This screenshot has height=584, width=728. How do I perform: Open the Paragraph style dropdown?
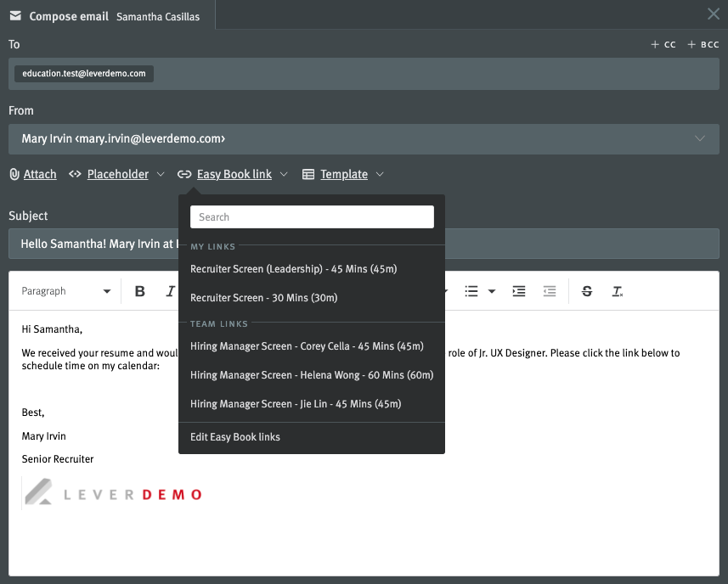tap(66, 291)
